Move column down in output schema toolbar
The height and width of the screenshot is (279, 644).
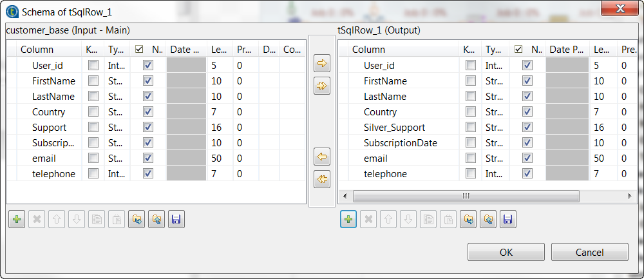pyautogui.click(x=408, y=220)
